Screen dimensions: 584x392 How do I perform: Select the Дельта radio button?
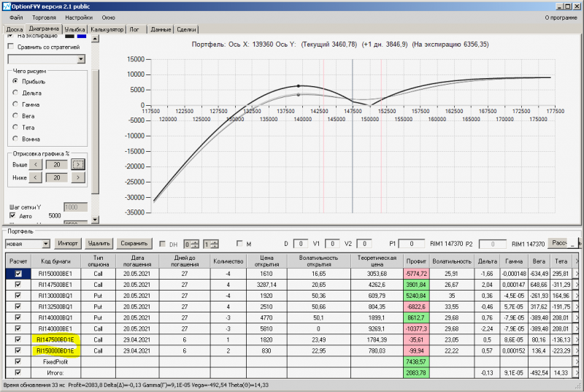click(15, 93)
